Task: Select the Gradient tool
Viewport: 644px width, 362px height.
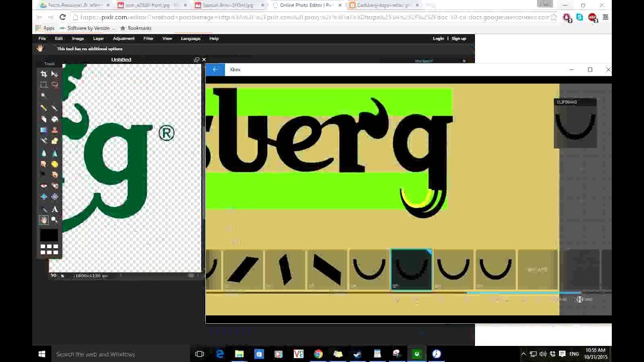Action: (44, 130)
